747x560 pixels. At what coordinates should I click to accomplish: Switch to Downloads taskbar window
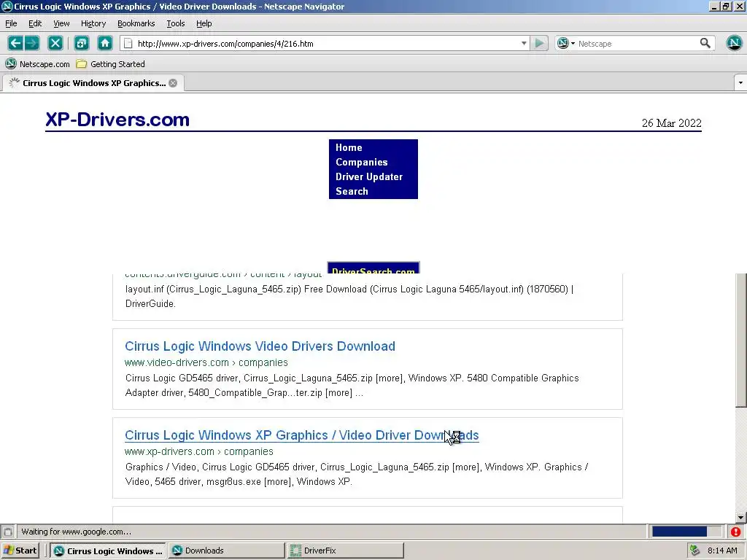226,551
